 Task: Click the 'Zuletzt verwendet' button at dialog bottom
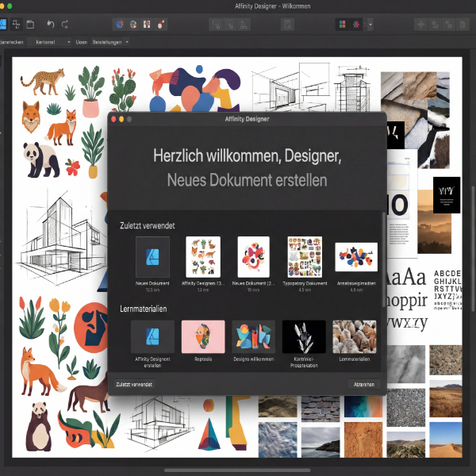tap(134, 384)
